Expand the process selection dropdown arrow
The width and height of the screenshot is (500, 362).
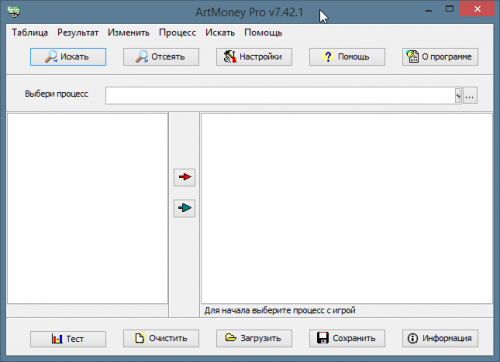click(x=458, y=96)
